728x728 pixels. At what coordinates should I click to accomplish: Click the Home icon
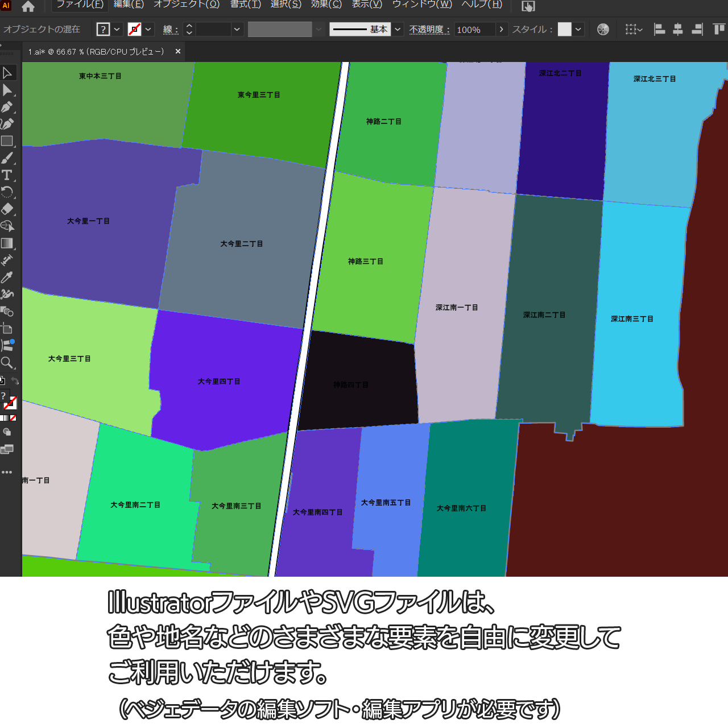coord(28,7)
